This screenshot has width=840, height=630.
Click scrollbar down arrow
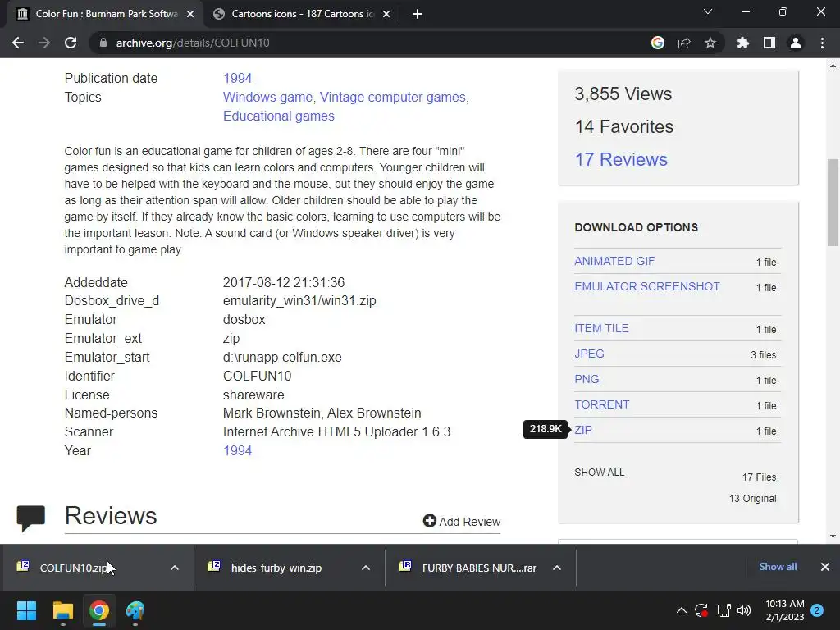click(833, 536)
